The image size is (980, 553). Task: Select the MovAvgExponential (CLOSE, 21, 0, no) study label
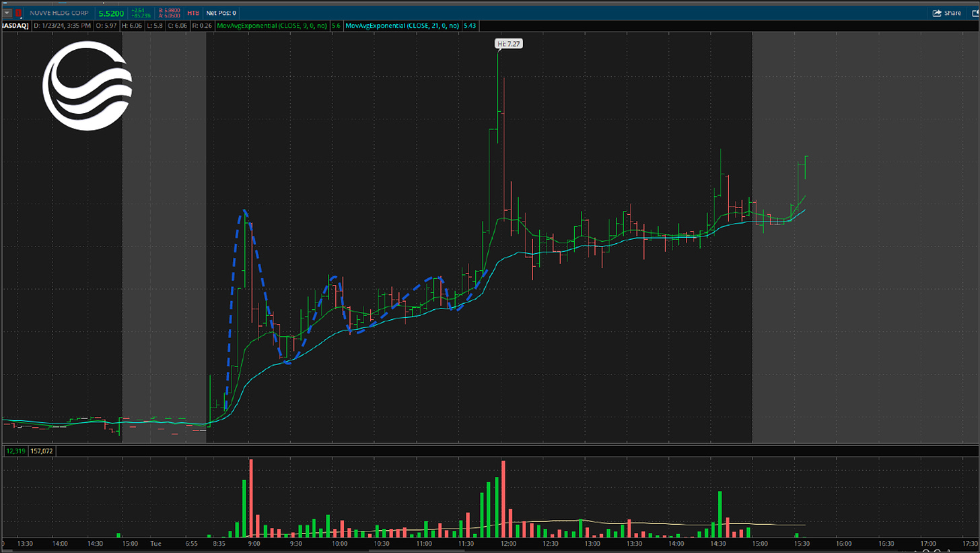[403, 25]
